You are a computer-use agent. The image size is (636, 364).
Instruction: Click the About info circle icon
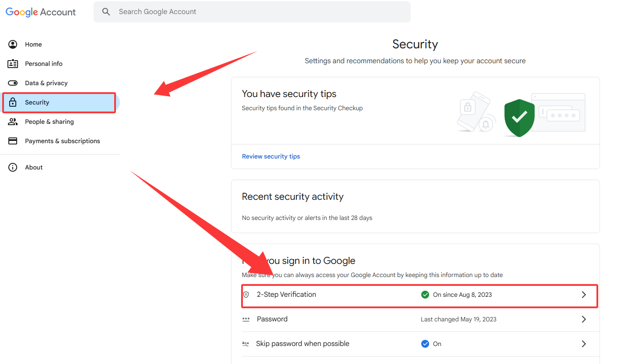coord(13,167)
